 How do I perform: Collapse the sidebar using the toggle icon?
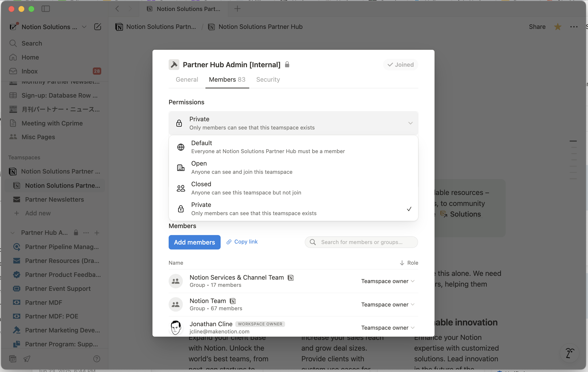pyautogui.click(x=46, y=9)
